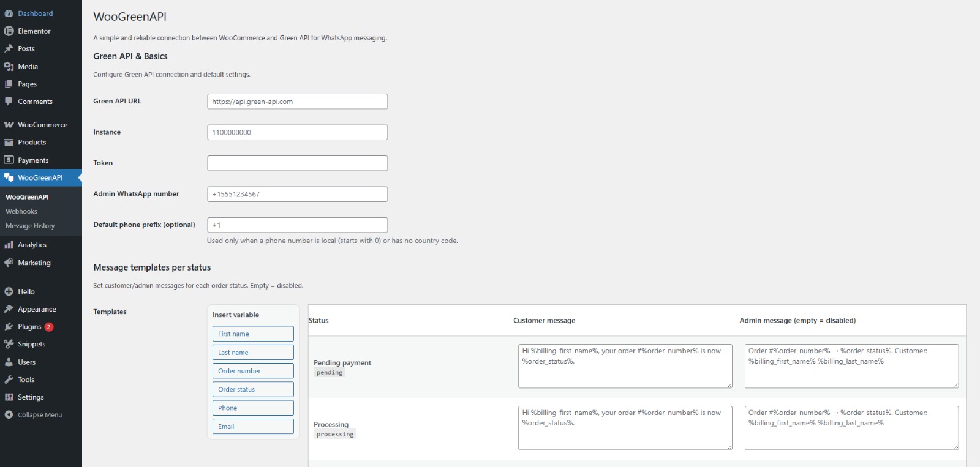
Task: Click the 'Green API & Basics' heading
Action: pos(130,56)
